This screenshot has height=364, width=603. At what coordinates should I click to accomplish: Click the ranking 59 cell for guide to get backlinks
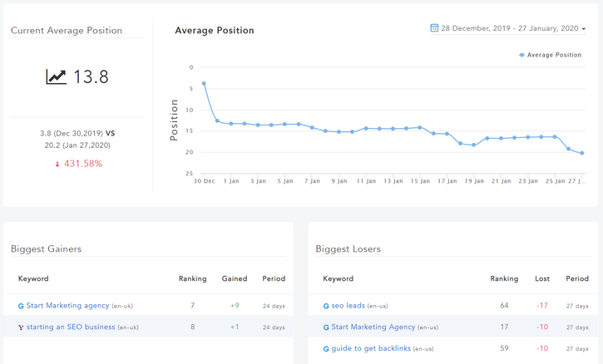pos(504,348)
